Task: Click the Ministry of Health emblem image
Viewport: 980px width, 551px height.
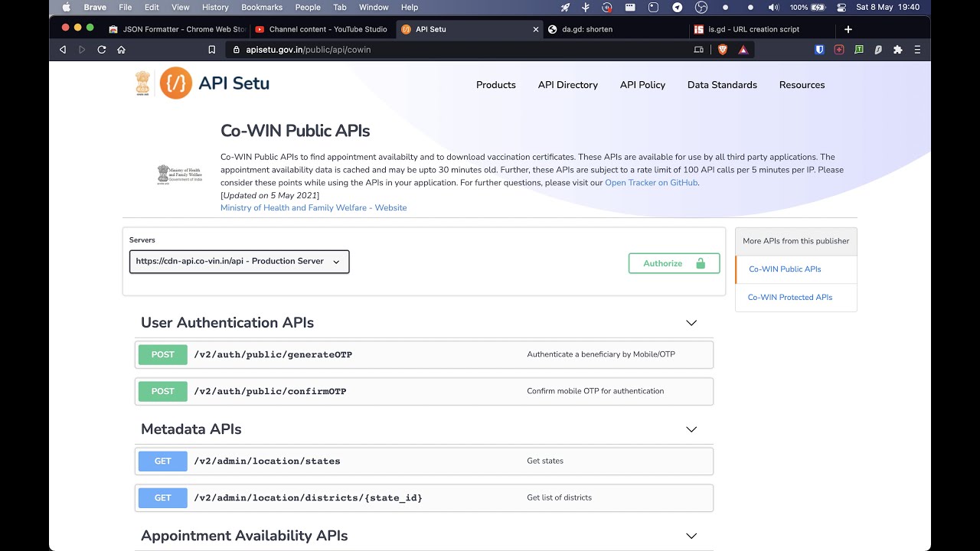Action: 179,174
